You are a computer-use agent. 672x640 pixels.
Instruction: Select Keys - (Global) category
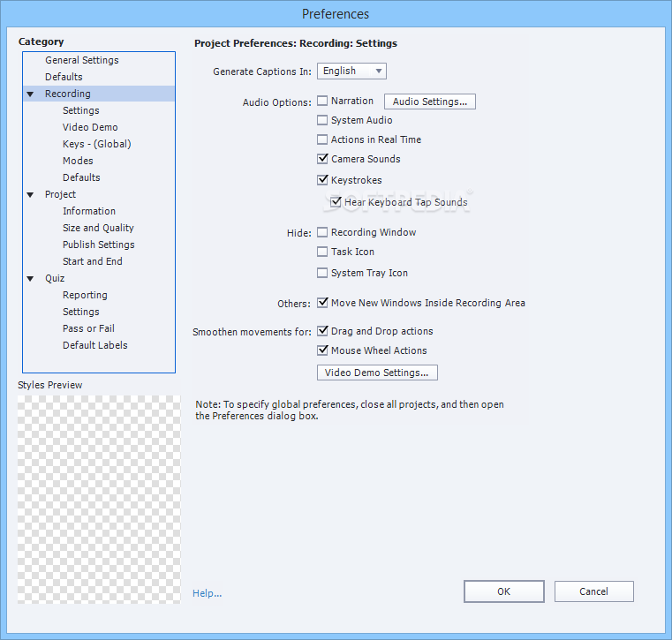click(99, 144)
